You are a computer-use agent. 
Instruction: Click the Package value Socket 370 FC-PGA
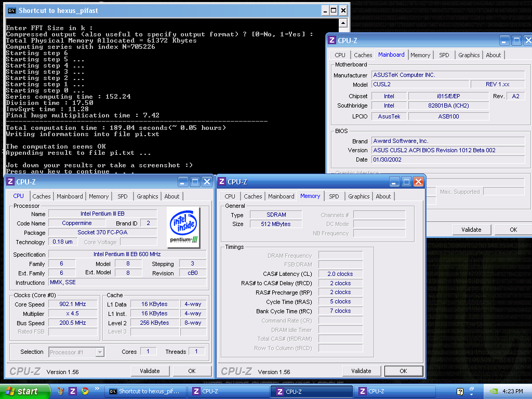coord(102,232)
